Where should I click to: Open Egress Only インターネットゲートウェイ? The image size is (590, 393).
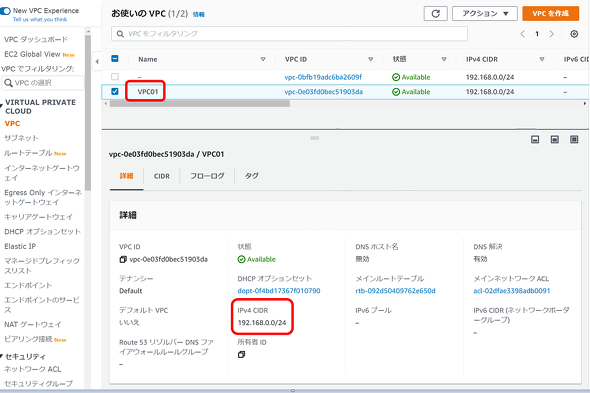click(x=43, y=197)
